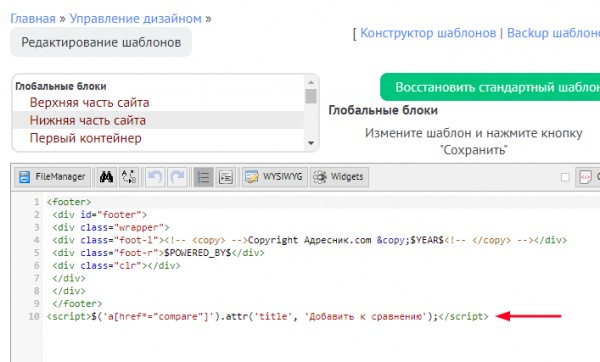The width and height of the screenshot is (600, 362).
Task: Select Первый контейнер template
Action: point(86,138)
